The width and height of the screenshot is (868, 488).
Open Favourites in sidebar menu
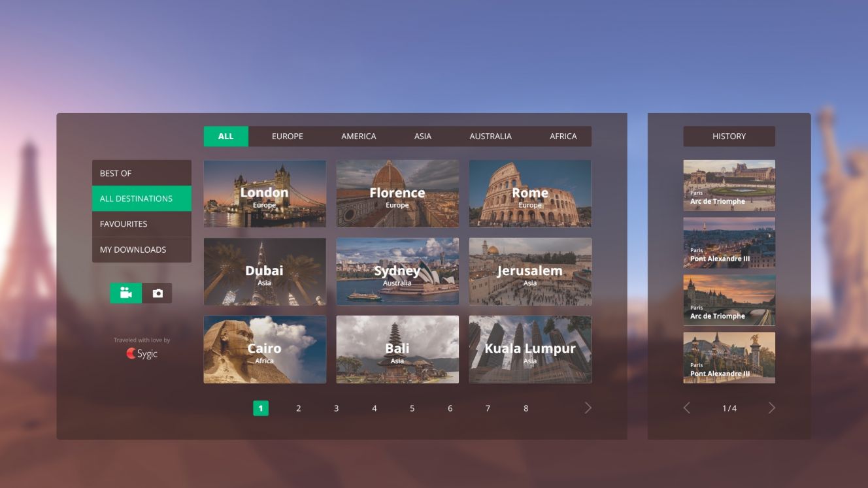[x=141, y=224]
